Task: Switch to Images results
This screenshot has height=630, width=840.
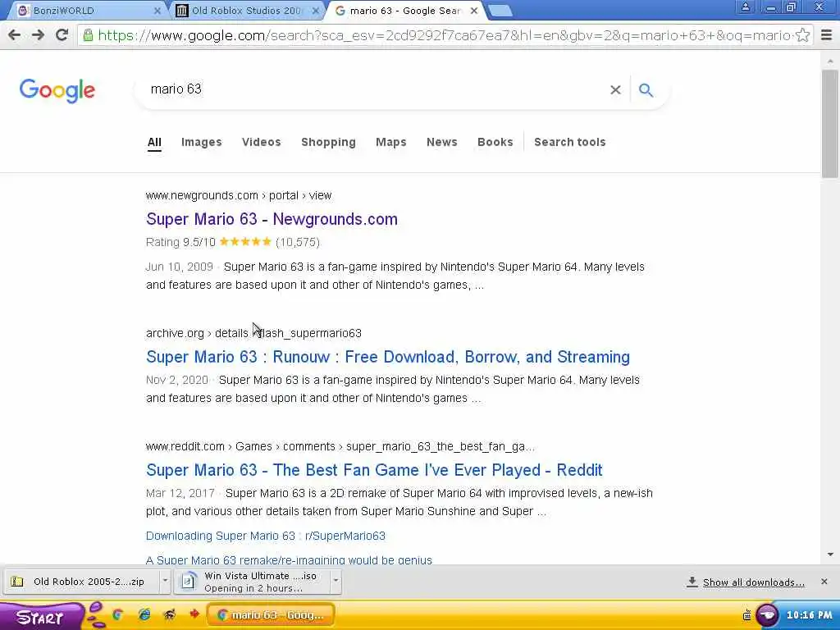Action: 202,142
